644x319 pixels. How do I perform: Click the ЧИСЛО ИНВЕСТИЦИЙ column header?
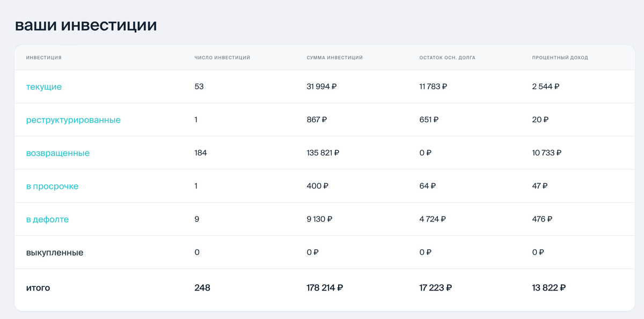[x=222, y=57]
